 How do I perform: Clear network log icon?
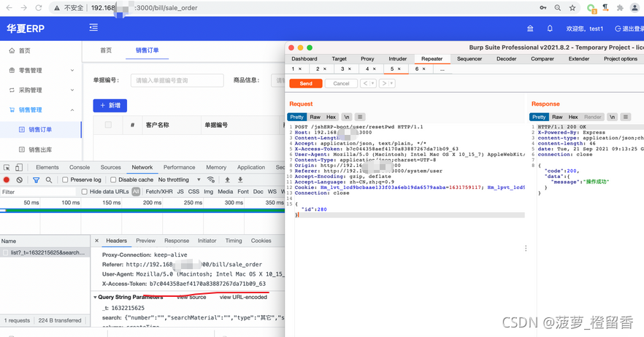pos(19,179)
